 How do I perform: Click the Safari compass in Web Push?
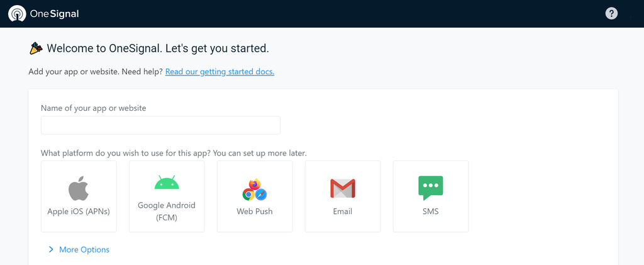pyautogui.click(x=261, y=195)
